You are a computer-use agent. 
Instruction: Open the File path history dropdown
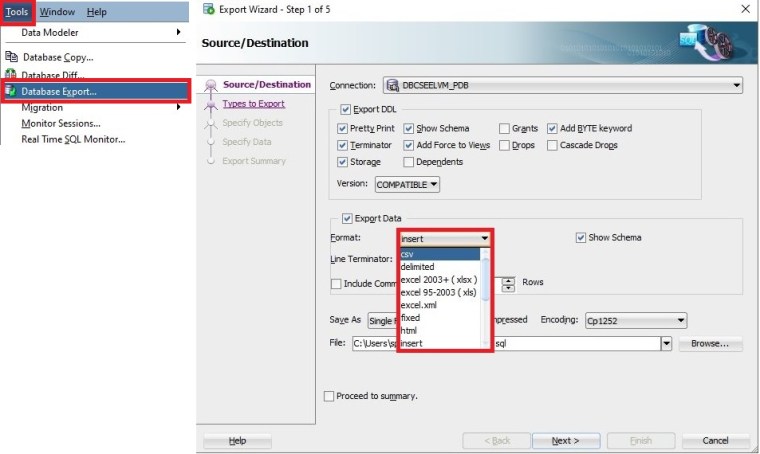(x=666, y=344)
